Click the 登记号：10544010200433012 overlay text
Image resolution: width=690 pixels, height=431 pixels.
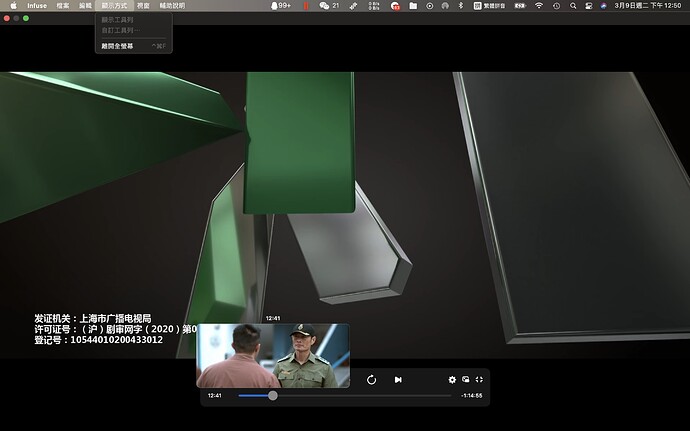pos(99,340)
